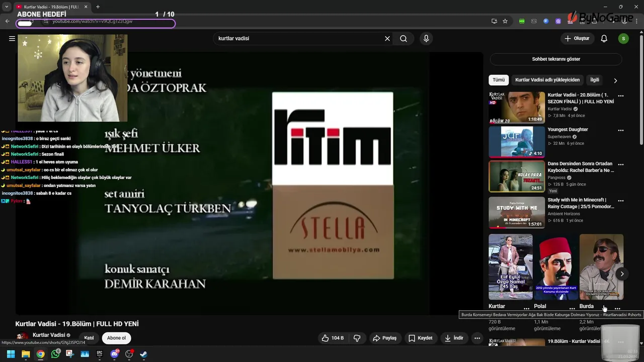Open Steam from the taskbar
Image resolution: width=644 pixels, height=362 pixels.
tap(144, 354)
